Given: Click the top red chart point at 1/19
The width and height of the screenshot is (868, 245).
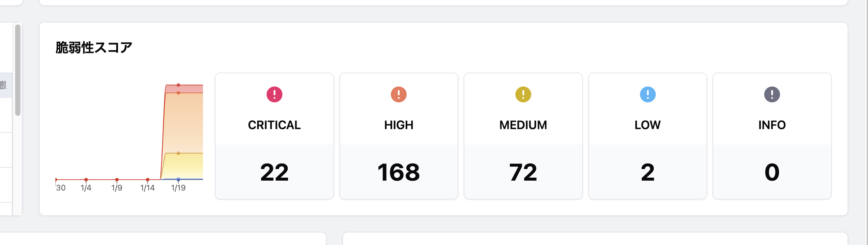Looking at the screenshot, I should click(x=178, y=85).
